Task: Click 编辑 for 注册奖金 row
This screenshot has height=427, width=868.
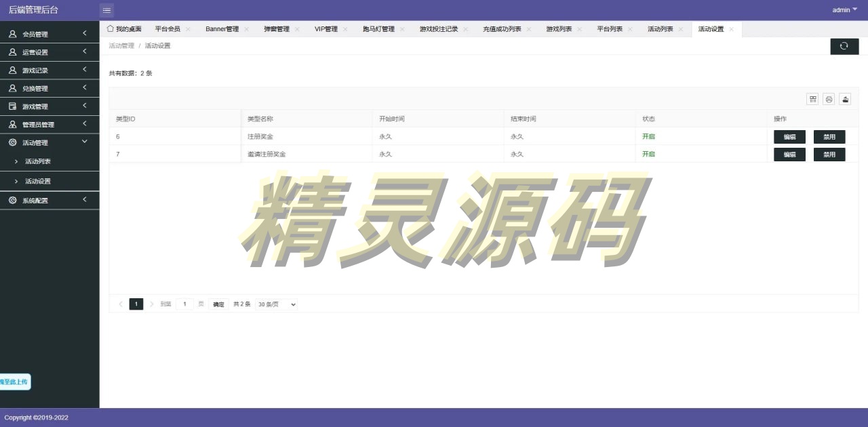Action: (789, 137)
